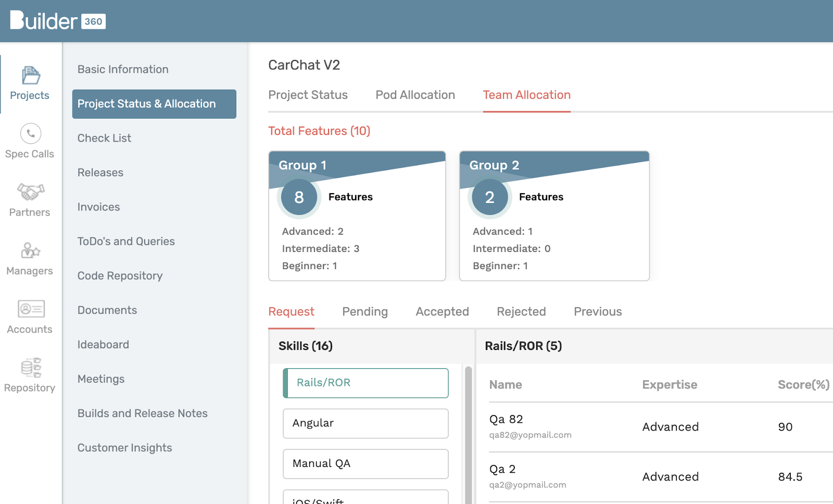Open Spec Calls phone icon

[x=31, y=134]
